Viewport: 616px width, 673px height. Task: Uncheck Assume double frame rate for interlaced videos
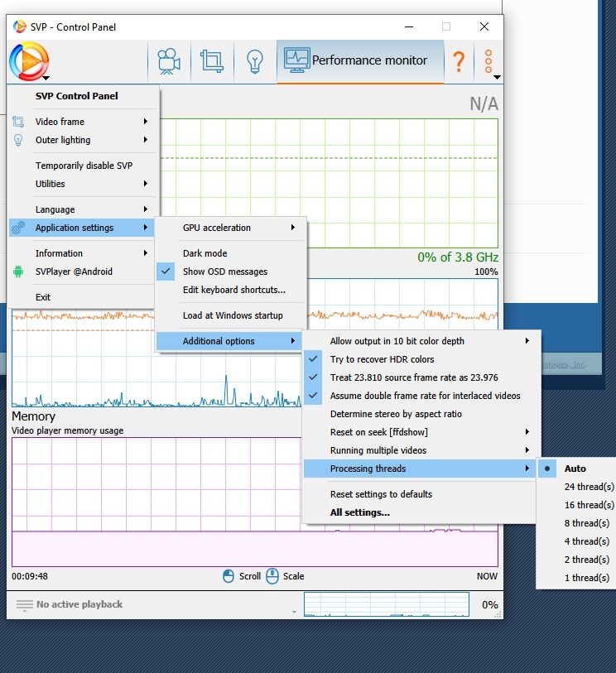[425, 396]
